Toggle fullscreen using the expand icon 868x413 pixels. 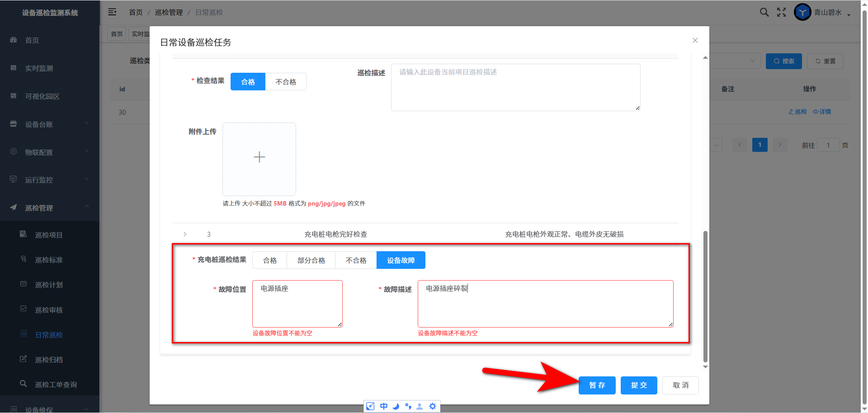781,12
